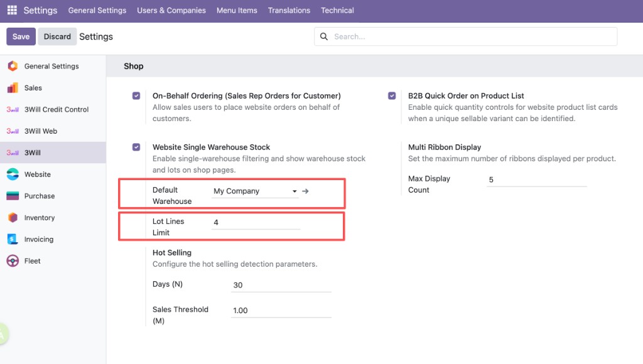The image size is (643, 364).
Task: Select Inventory section in sidebar
Action: 53,218
